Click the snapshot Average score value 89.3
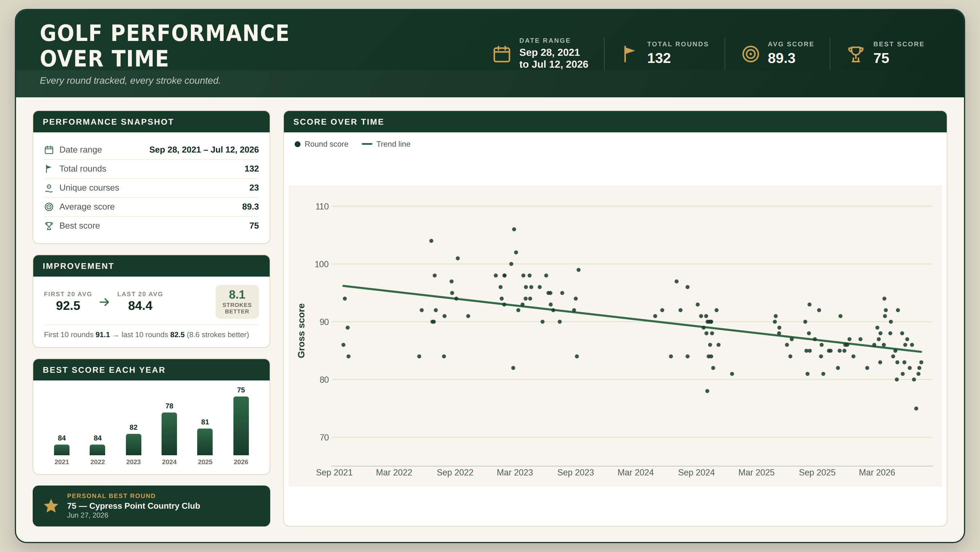This screenshot has width=980, height=552. [x=250, y=207]
